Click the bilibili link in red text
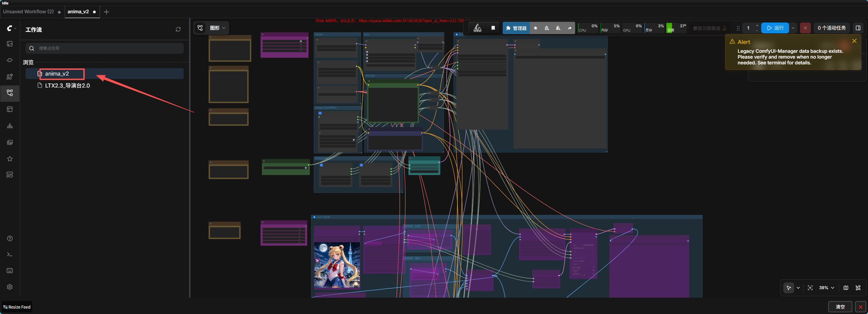Image resolution: width=868 pixels, height=314 pixels. point(415,21)
